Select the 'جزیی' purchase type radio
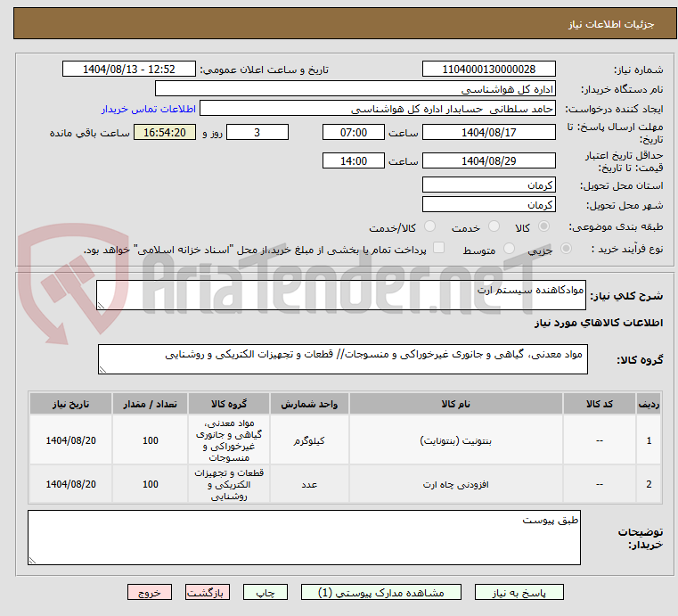 566,249
